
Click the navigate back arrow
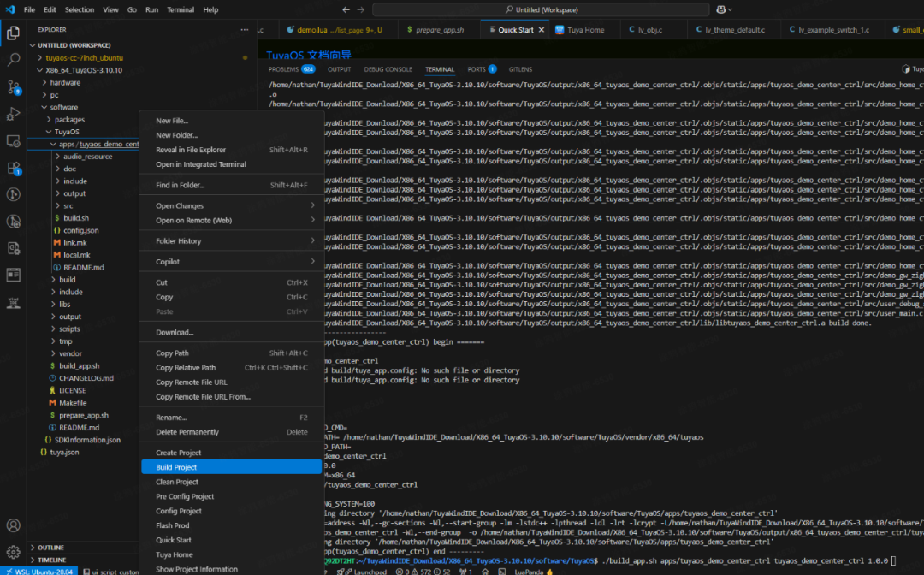(x=346, y=9)
